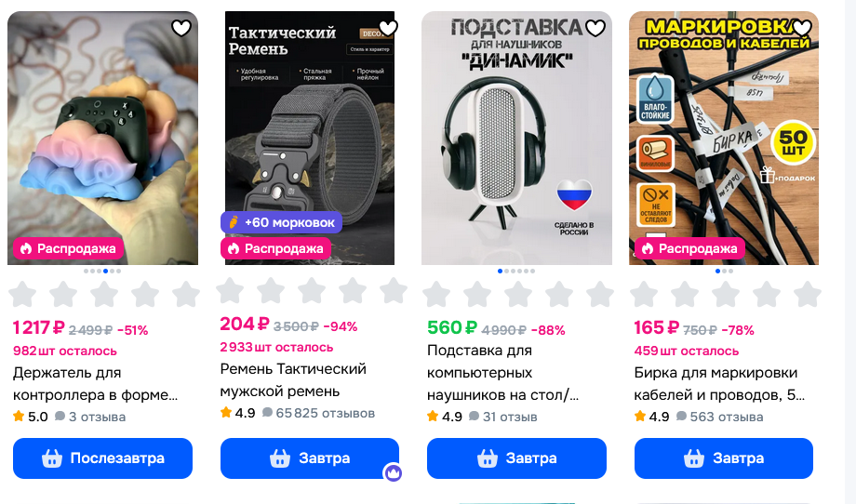Click the purple crown badge icon

[393, 472]
